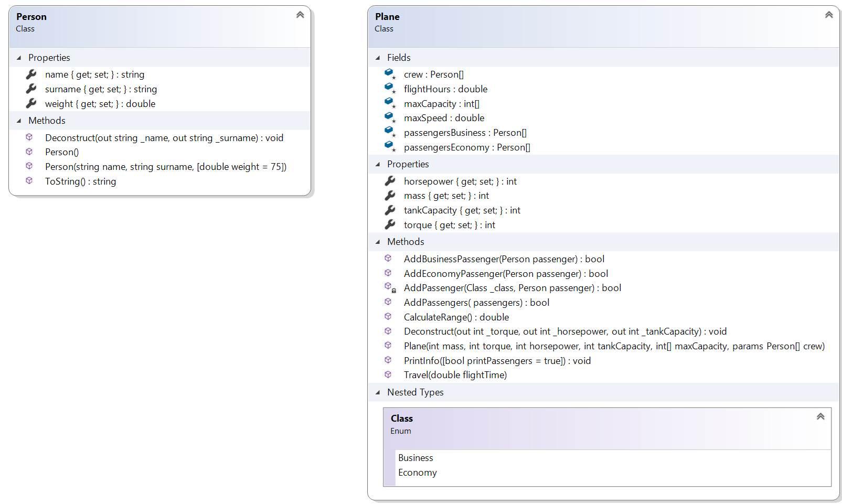Select the tankCapacity property in Plane
Viewport: 842px width, 504px height.
tap(462, 210)
